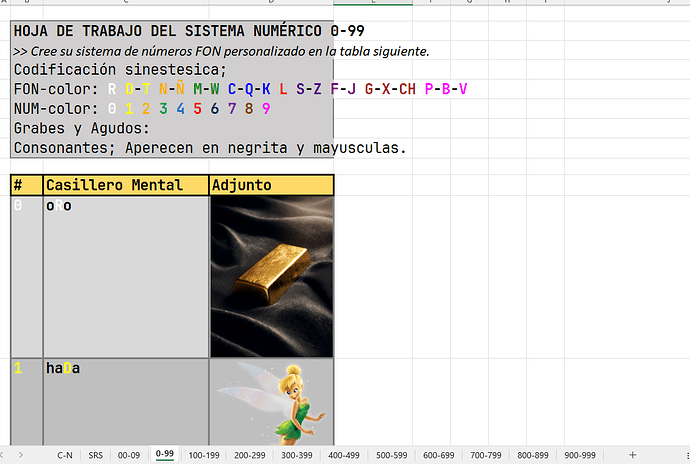The width and height of the screenshot is (690, 464).
Task: Add a new sheet with plus icon
Action: click(x=632, y=455)
